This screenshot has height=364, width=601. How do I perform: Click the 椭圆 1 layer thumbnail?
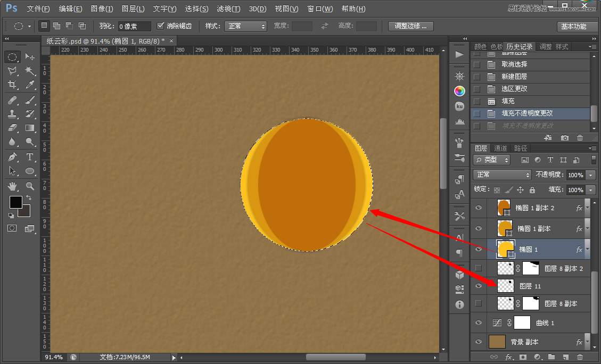[506, 249]
